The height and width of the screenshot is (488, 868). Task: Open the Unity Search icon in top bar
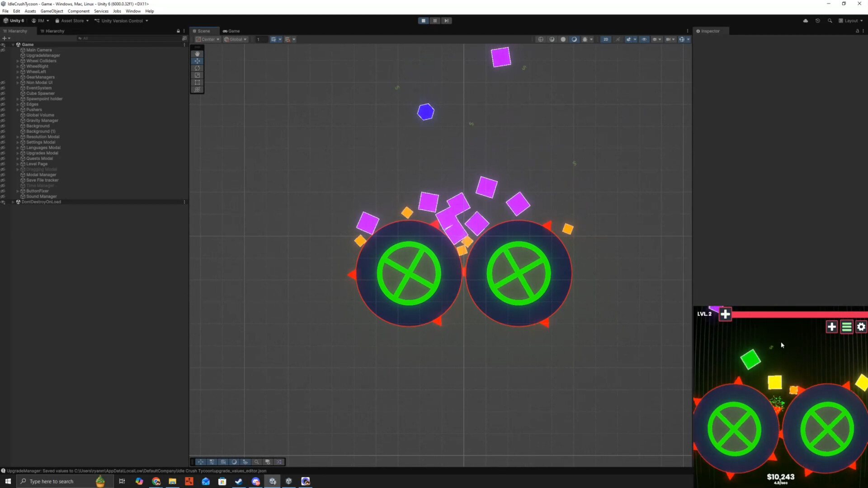[x=830, y=21]
